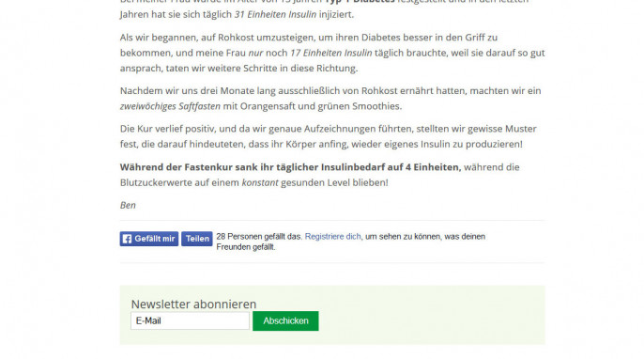Click paragraph starting 'Nachdem wir uns drei Monate'
Image resolution: width=644 pixels, height=359 pixels.
(x=330, y=99)
